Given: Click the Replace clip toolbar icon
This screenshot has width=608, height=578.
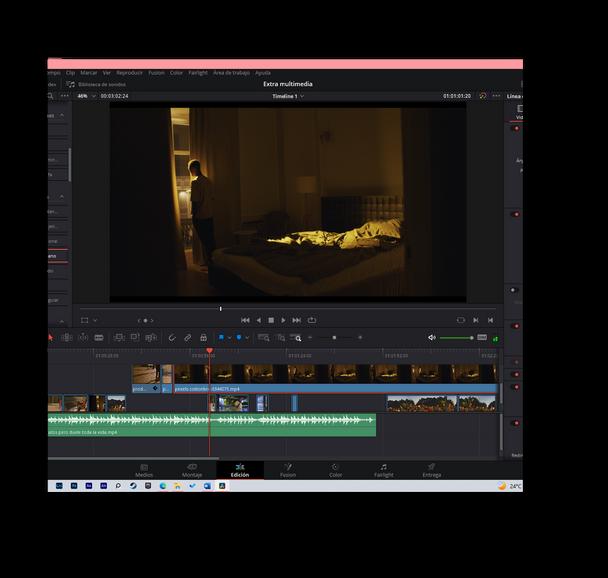Looking at the screenshot, I should coord(150,338).
